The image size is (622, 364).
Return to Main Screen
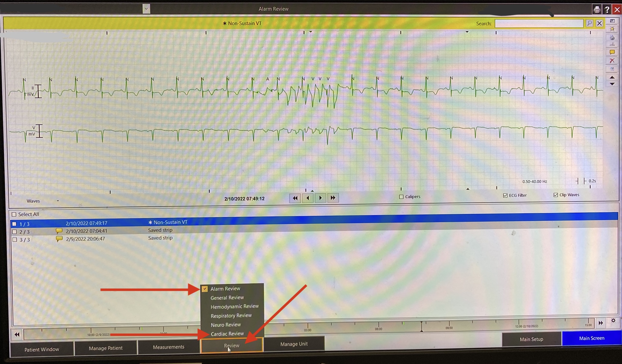tap(592, 338)
